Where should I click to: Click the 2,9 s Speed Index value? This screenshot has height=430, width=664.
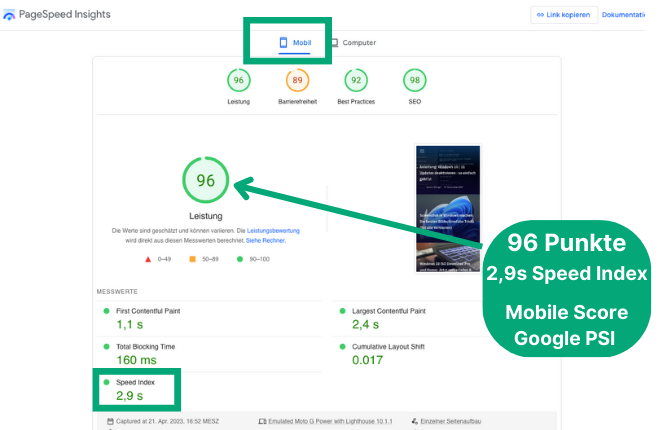coord(130,396)
